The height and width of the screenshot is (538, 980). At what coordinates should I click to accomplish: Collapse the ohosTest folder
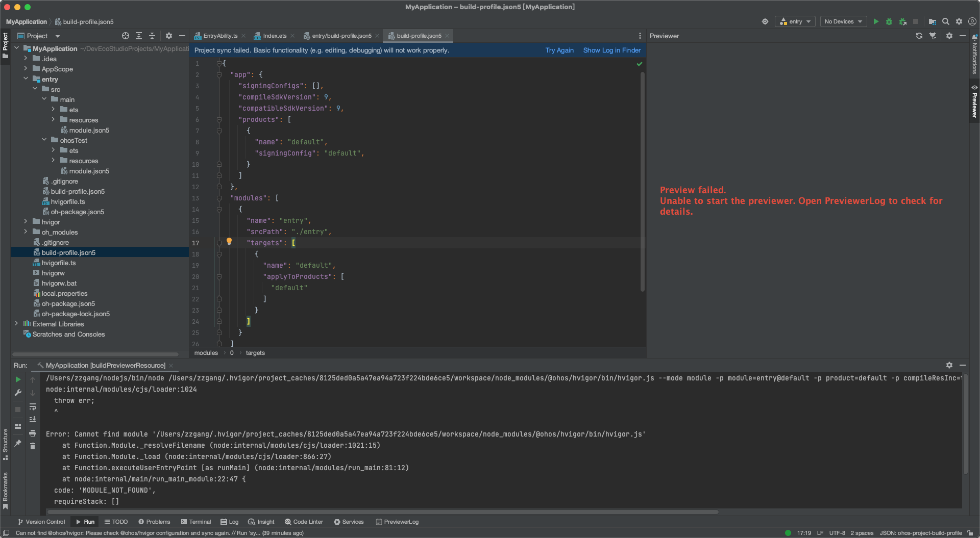[44, 140]
